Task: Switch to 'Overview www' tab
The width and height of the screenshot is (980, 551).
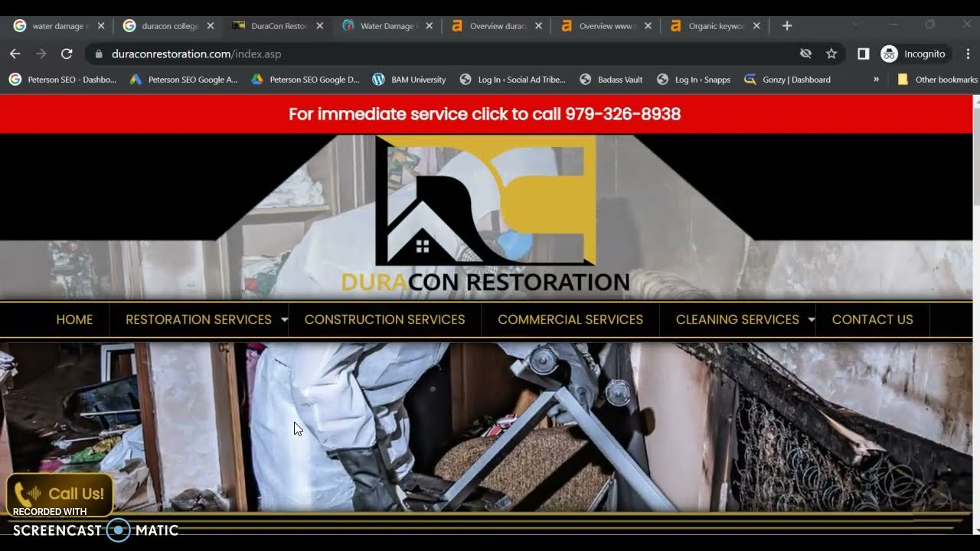Action: [606, 26]
